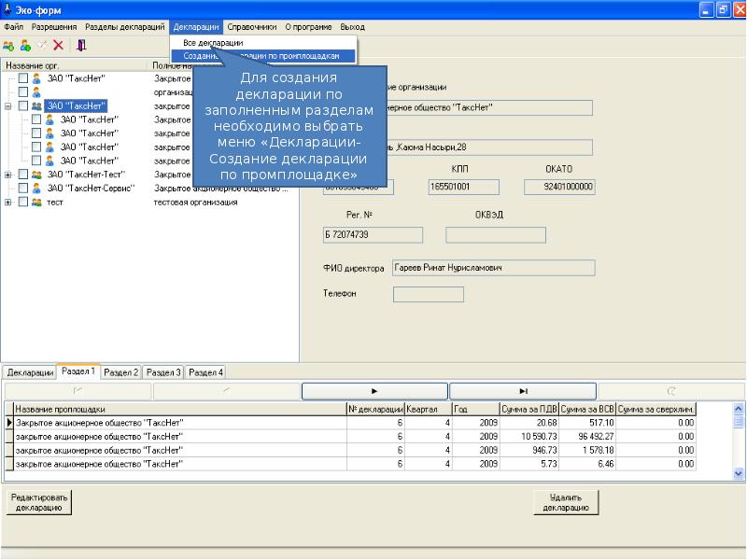
Task: Click the add user toolbar icon
Action: [25, 45]
